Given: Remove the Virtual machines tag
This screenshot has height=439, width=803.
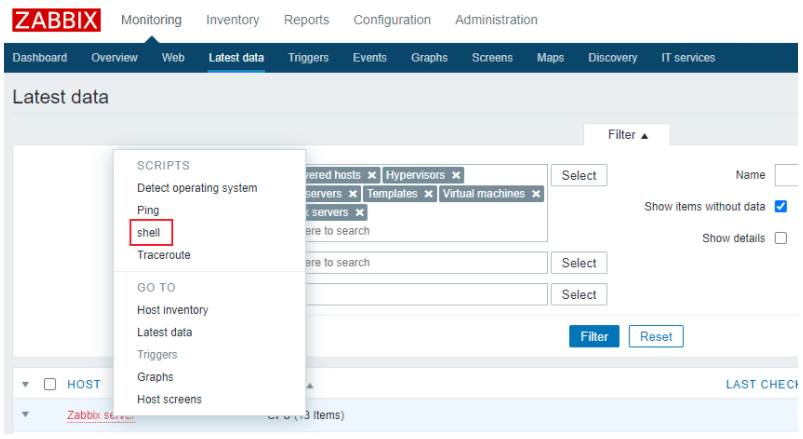Looking at the screenshot, I should pos(536,194).
